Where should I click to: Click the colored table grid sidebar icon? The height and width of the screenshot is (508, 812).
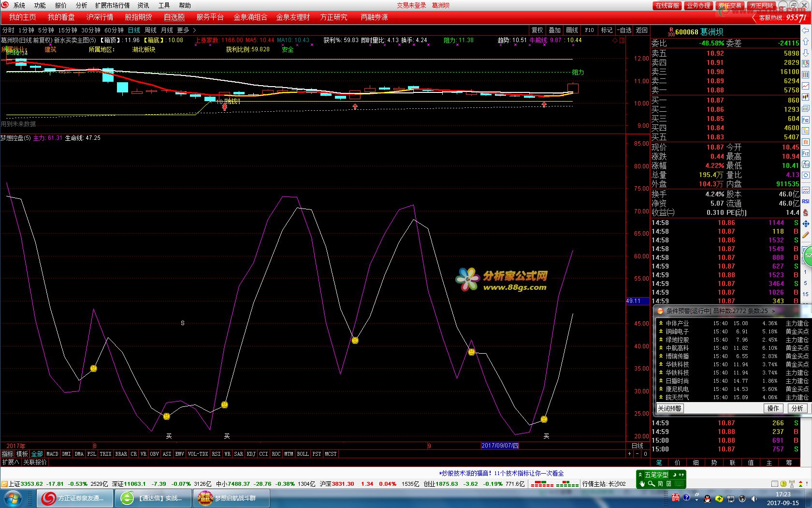(x=806, y=75)
